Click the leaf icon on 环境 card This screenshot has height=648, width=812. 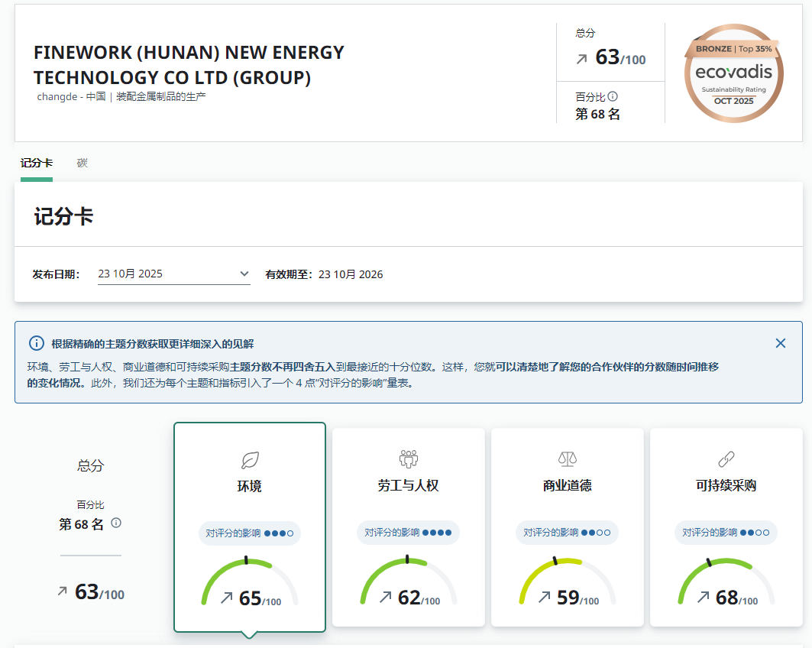point(250,459)
